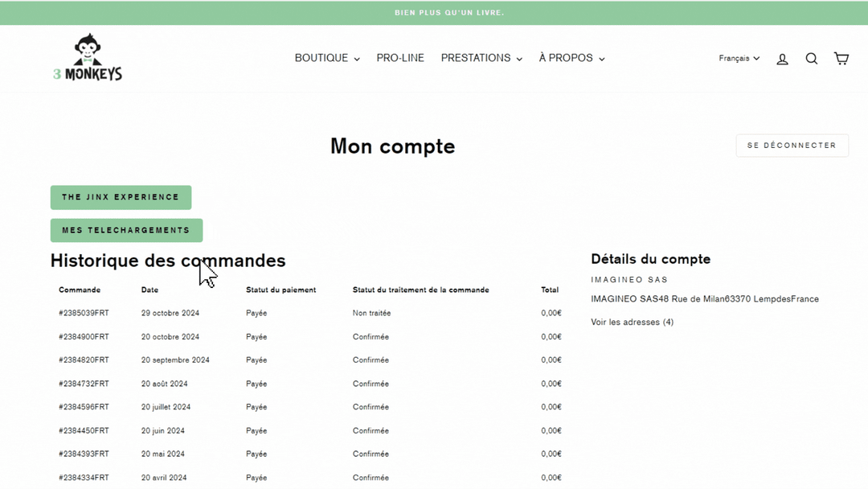Open the Français language selector
This screenshot has width=868, height=489.
[x=739, y=58]
